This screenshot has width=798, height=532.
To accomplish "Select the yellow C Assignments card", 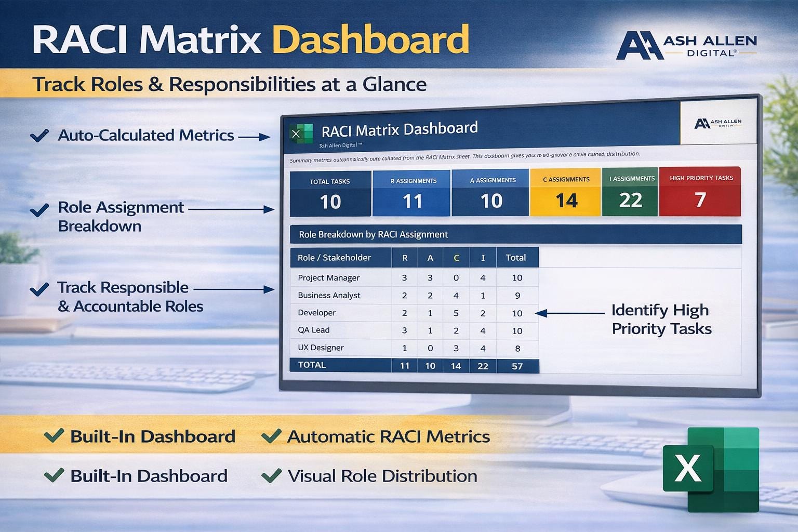I will tap(565, 192).
